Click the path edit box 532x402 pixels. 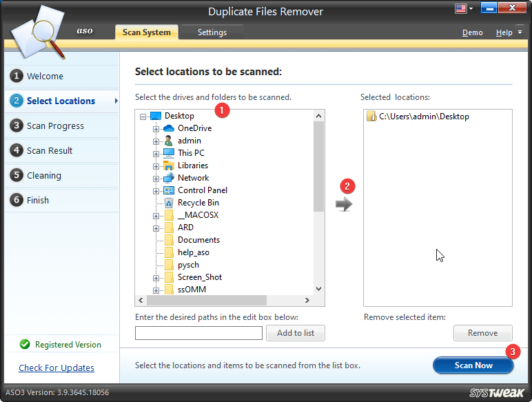198,333
